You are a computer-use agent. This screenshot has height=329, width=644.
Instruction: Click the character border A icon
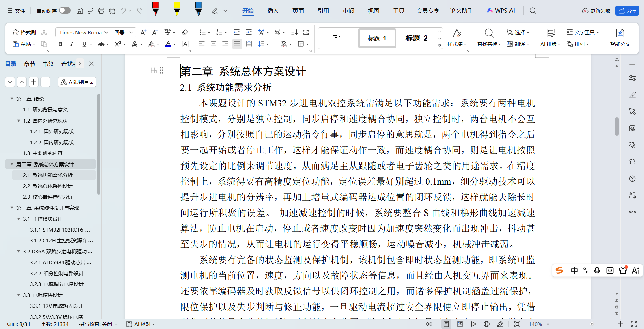pos(185,44)
